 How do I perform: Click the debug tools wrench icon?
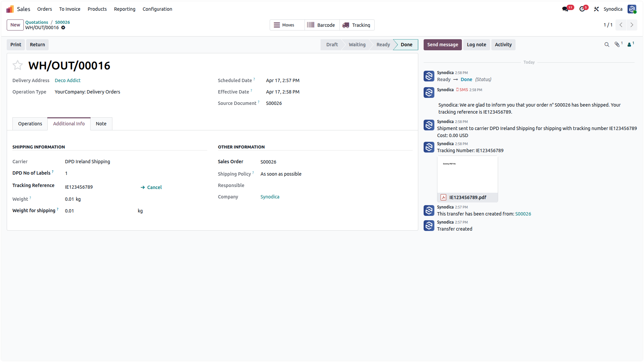tap(596, 9)
